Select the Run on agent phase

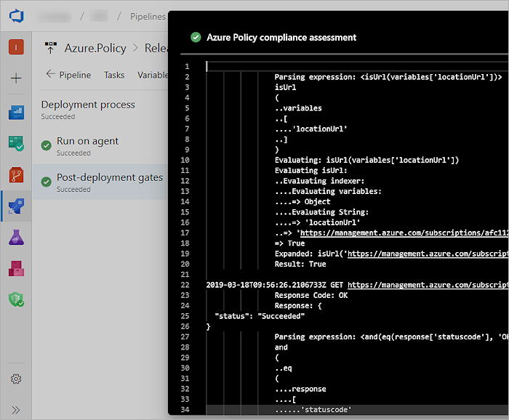(x=100, y=145)
